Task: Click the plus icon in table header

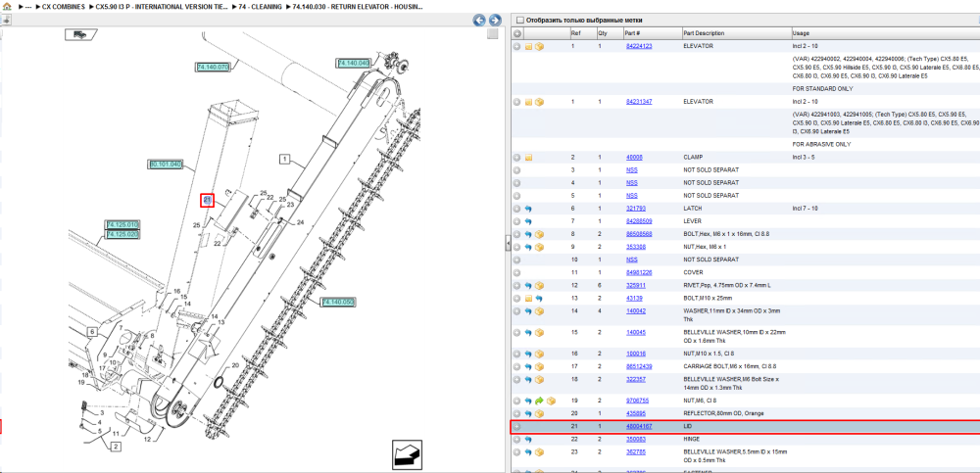Action: click(517, 33)
